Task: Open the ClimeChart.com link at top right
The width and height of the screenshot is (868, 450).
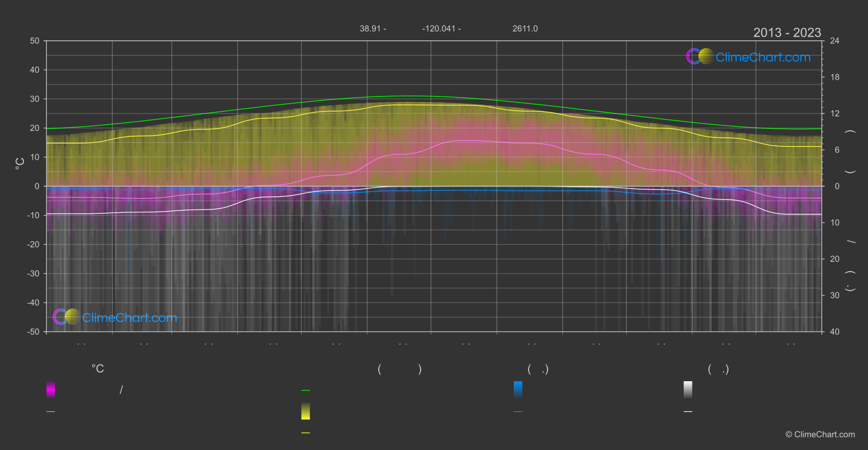Action: pos(763,57)
